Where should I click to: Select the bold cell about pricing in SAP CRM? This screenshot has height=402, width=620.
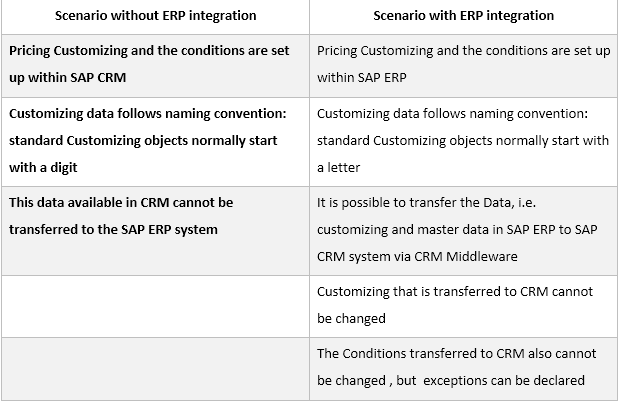click(155, 66)
